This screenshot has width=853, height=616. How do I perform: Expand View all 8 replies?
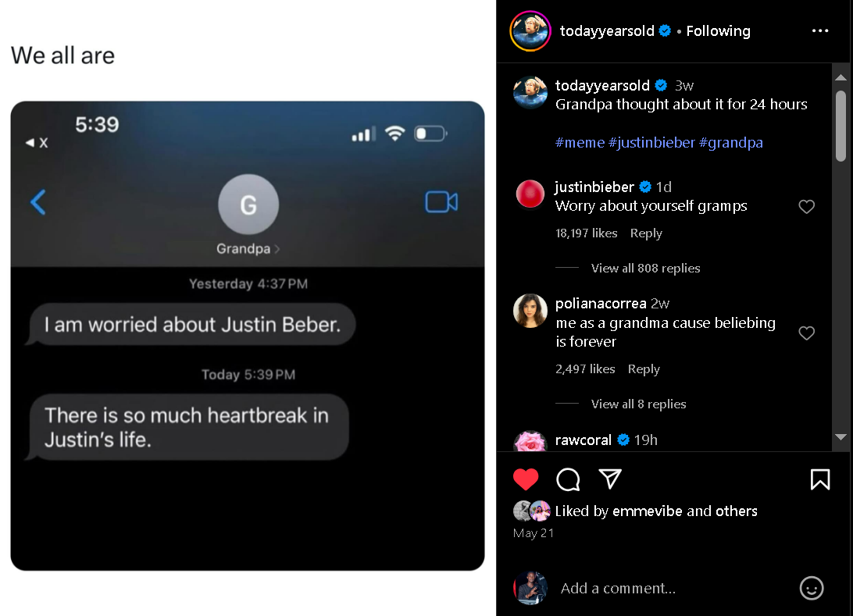click(x=638, y=404)
